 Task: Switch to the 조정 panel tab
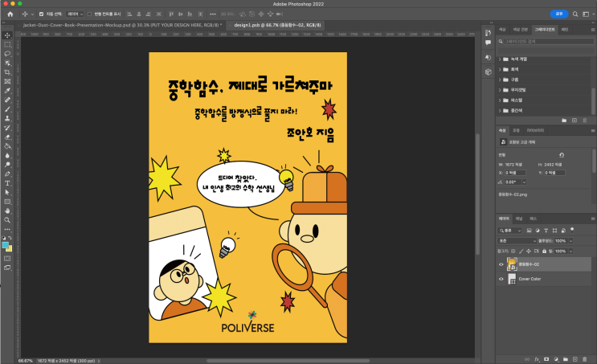[516, 130]
